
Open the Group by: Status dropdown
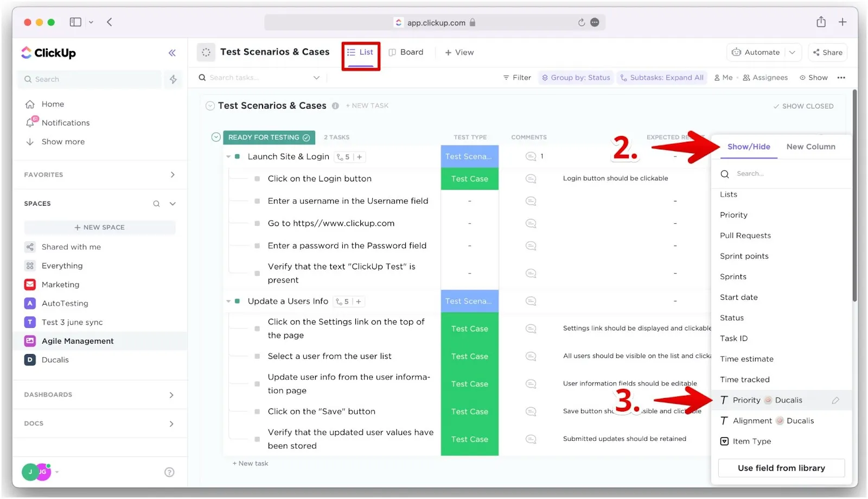575,77
